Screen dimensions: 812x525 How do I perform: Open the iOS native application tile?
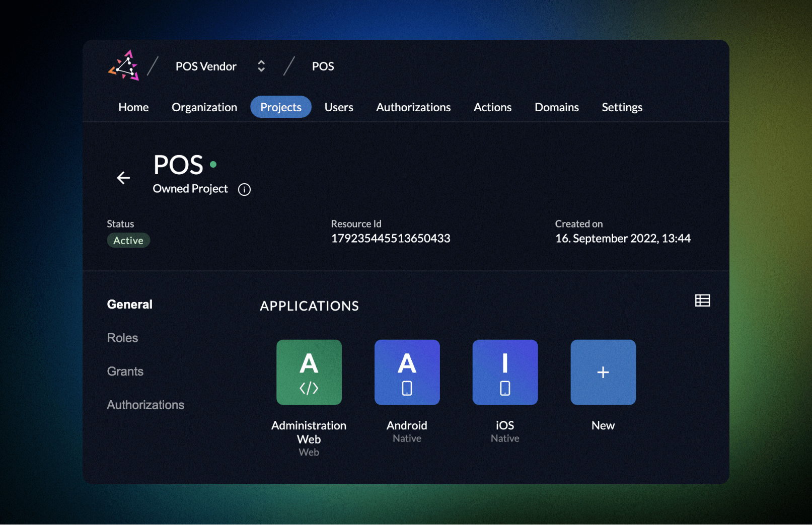[505, 372]
